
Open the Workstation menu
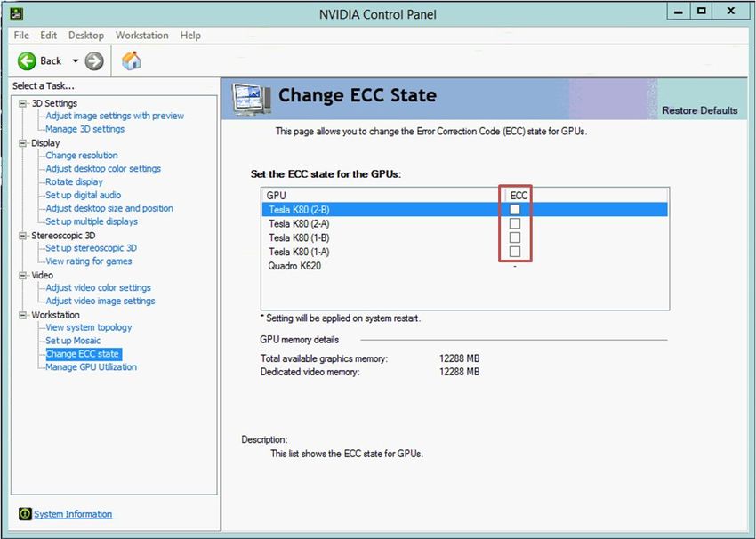[141, 36]
